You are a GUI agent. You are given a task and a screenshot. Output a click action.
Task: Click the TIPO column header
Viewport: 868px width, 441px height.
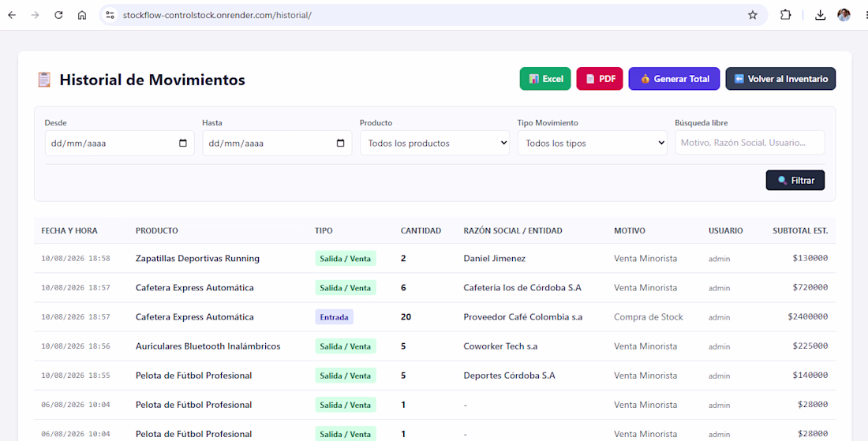(x=324, y=230)
